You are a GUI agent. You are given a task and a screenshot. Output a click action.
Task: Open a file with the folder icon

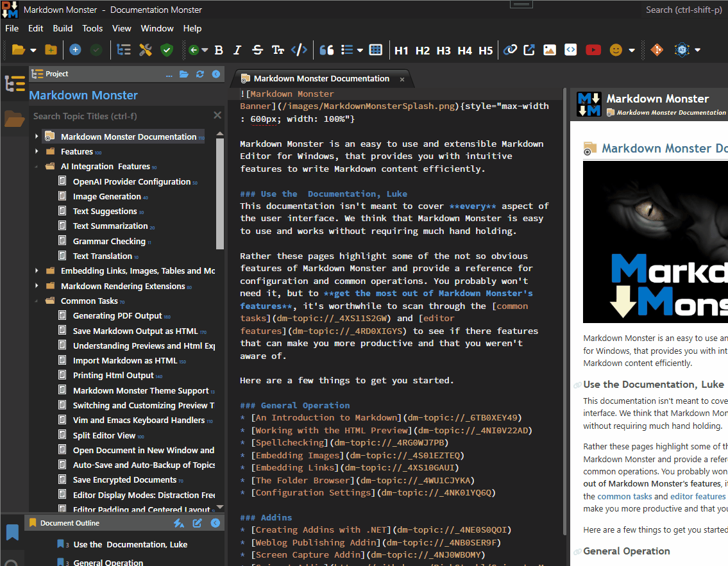[18, 49]
